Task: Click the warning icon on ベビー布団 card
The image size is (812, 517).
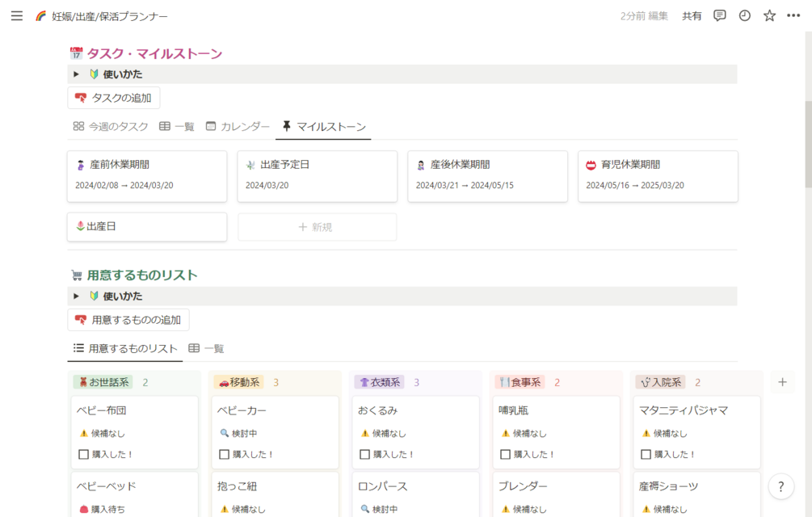Action: (84, 433)
